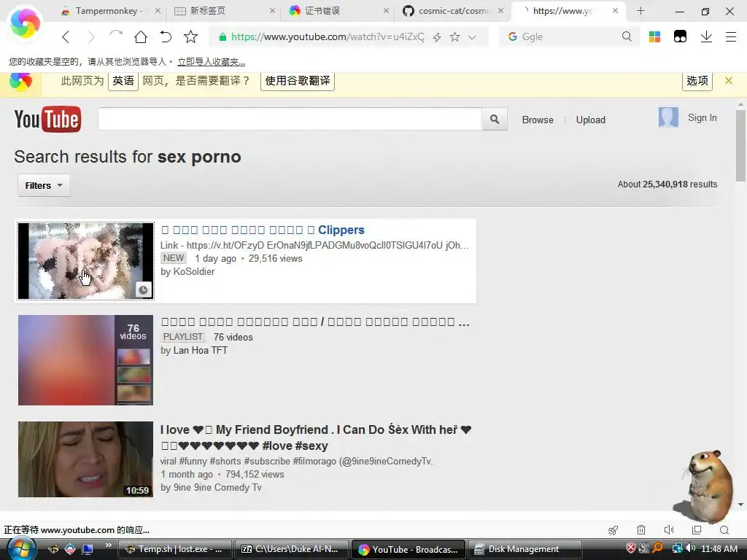Click the magnifier in the Google search box

(x=627, y=36)
